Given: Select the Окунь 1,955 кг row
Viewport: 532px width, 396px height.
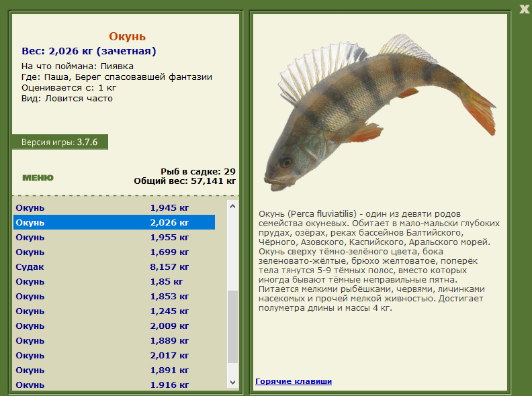Looking at the screenshot, I should [x=114, y=238].
